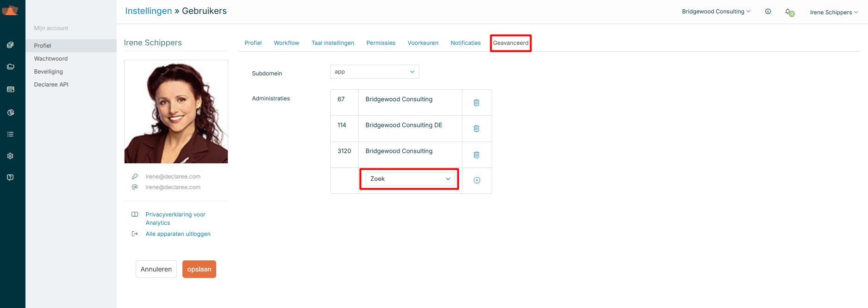Viewport: 868px width, 308px height.
Task: Click the settings gear icon in sidebar
Action: click(10, 156)
